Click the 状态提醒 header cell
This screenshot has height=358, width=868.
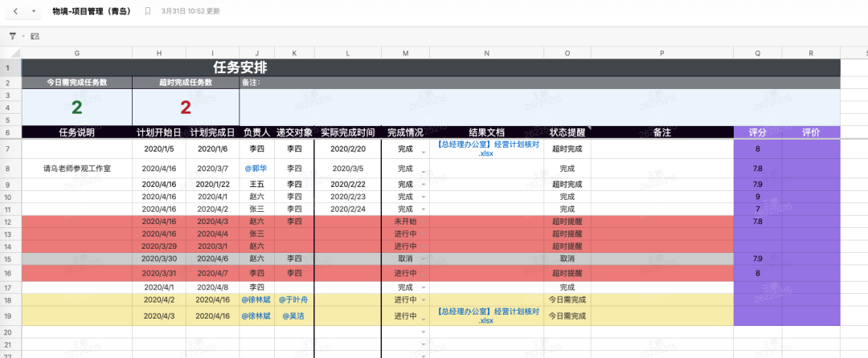coord(567,132)
